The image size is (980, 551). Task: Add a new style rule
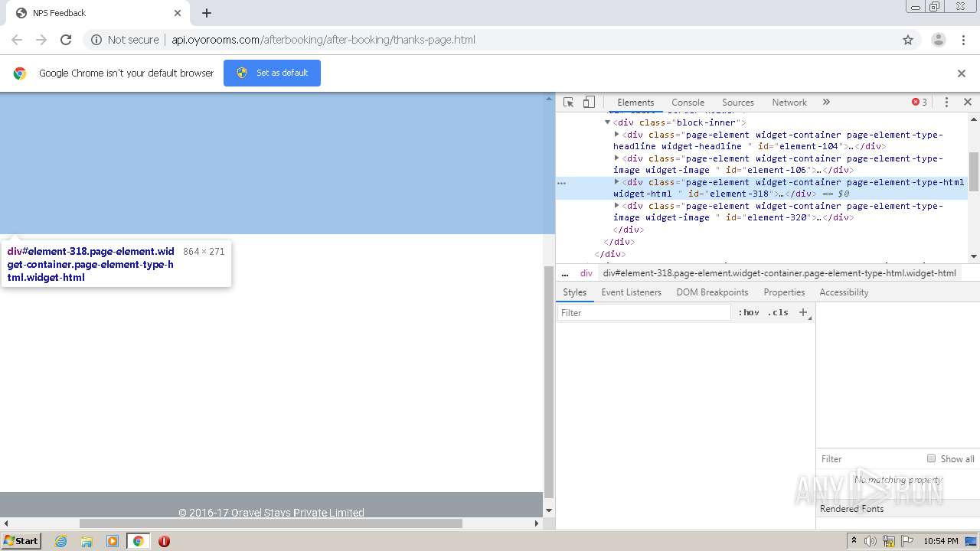coord(803,312)
